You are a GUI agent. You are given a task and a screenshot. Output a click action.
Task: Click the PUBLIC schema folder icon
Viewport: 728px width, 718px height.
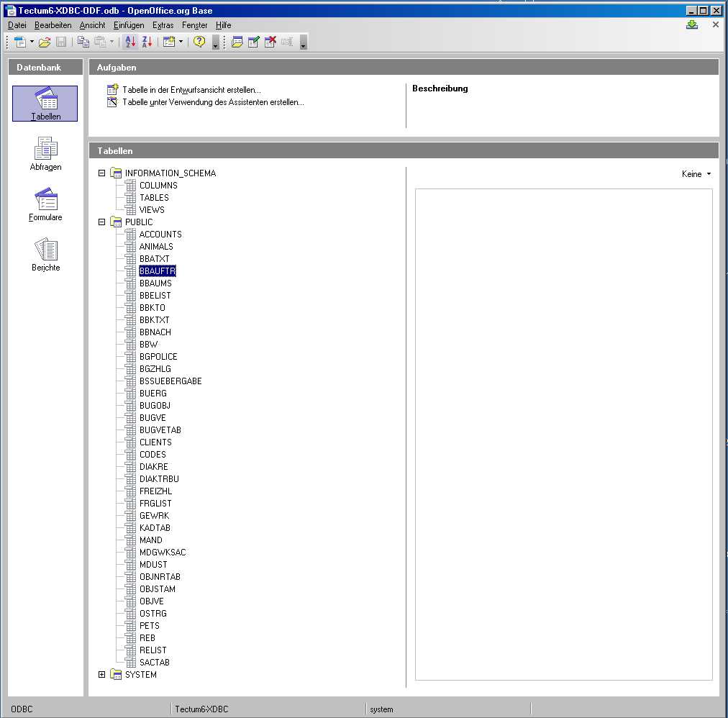(116, 222)
